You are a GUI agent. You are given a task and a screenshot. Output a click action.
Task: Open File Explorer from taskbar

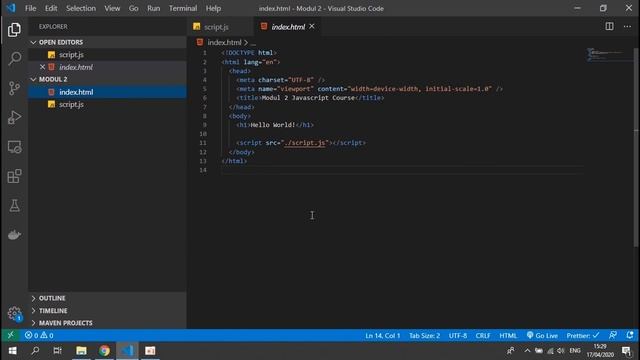coord(81,351)
